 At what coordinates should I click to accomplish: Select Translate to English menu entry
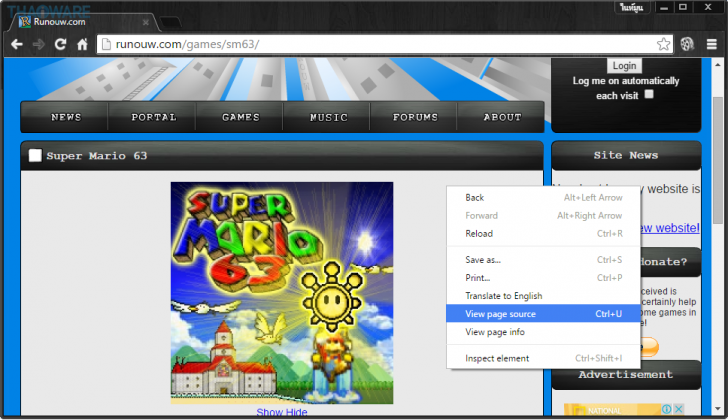543,296
